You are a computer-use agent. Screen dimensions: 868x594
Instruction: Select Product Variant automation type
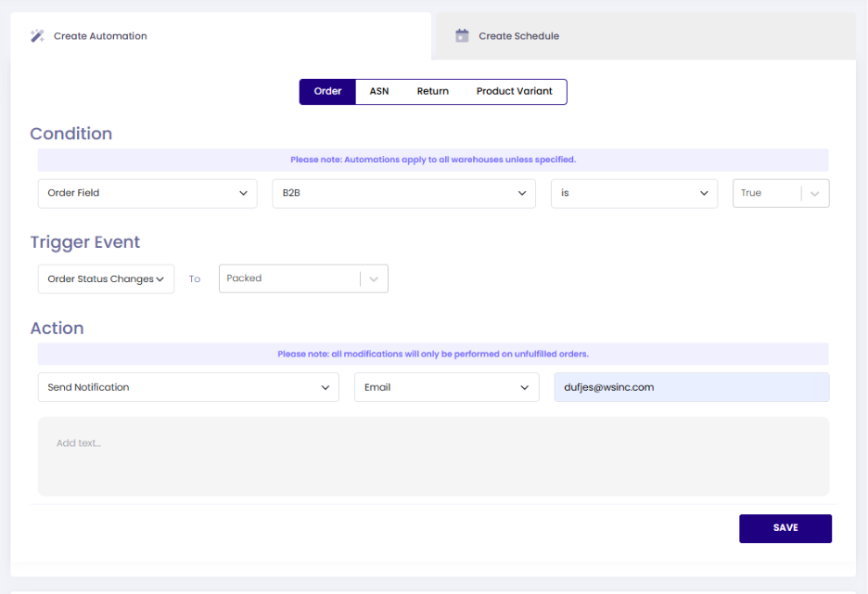tap(514, 92)
